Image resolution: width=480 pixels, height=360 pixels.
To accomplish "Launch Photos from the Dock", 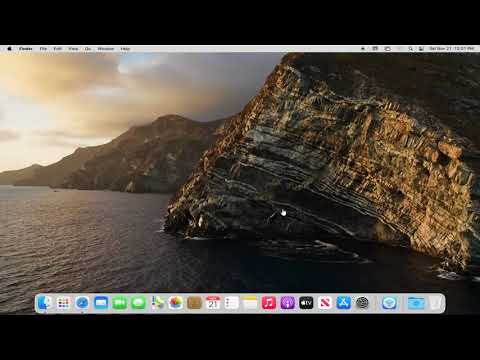I will (176, 303).
